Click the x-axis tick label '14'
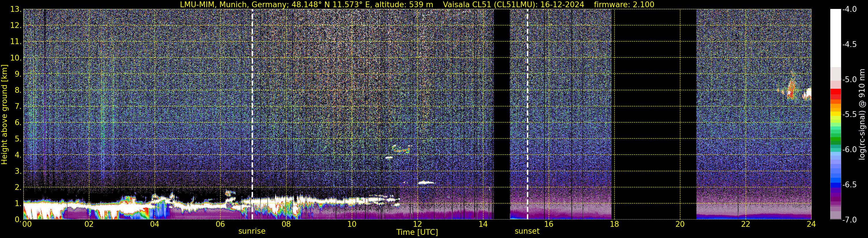The height and width of the screenshot is (238, 868). point(483,224)
